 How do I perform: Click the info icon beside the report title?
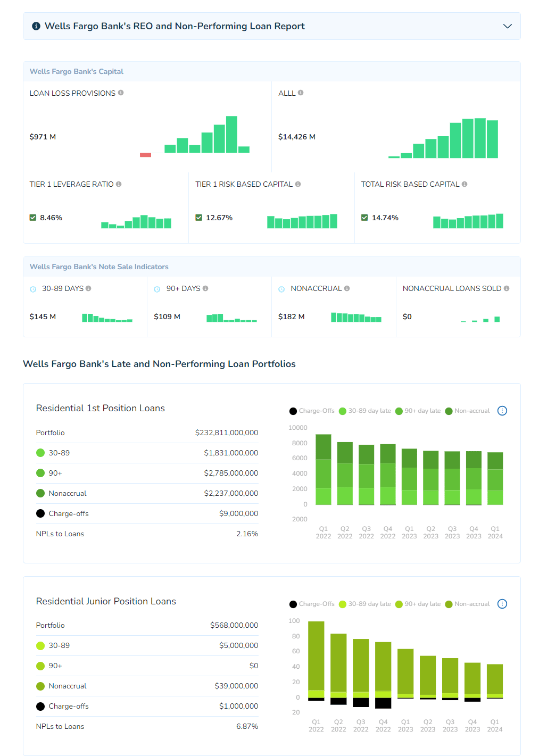coord(36,26)
